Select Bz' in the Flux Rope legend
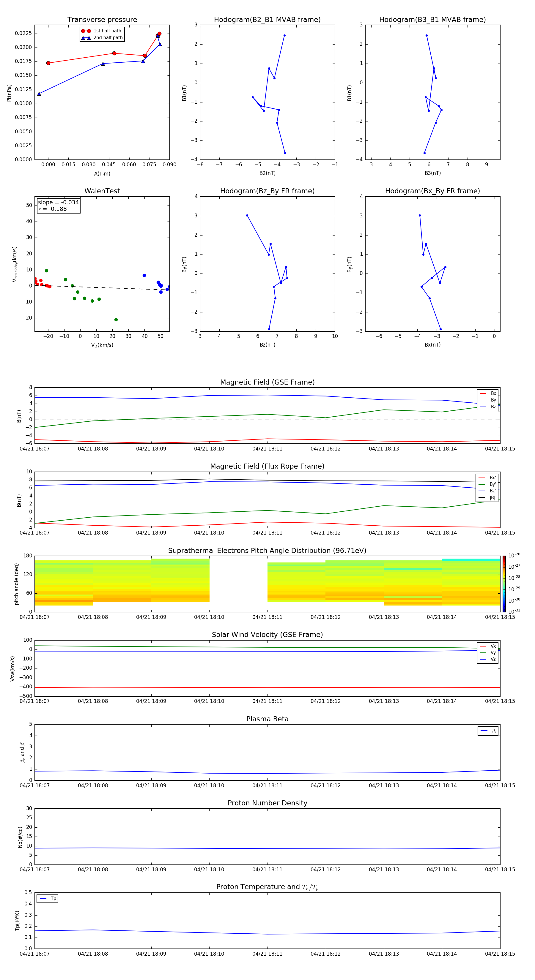The image size is (535, 980). pyautogui.click(x=487, y=491)
